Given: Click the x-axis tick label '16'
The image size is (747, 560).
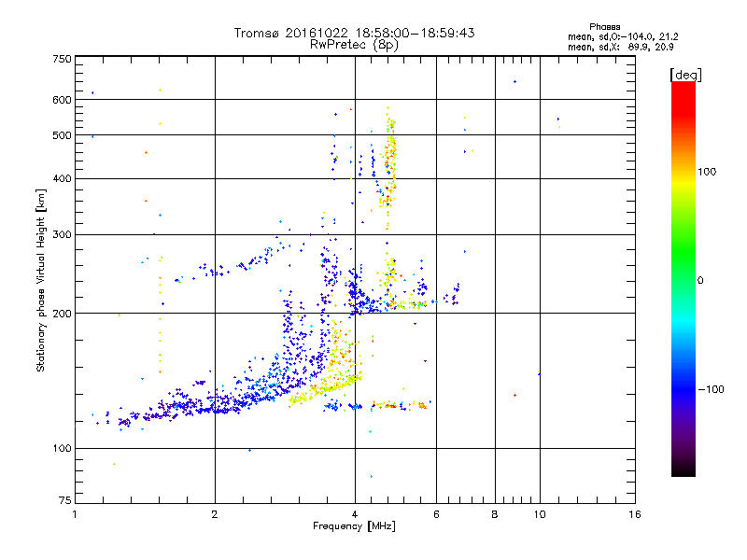Looking at the screenshot, I should tap(635, 514).
